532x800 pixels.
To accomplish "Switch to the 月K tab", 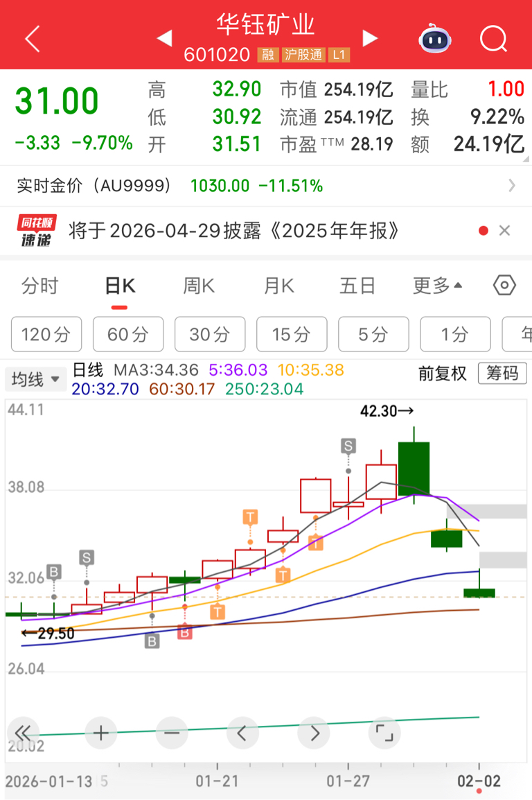I will coord(278,286).
